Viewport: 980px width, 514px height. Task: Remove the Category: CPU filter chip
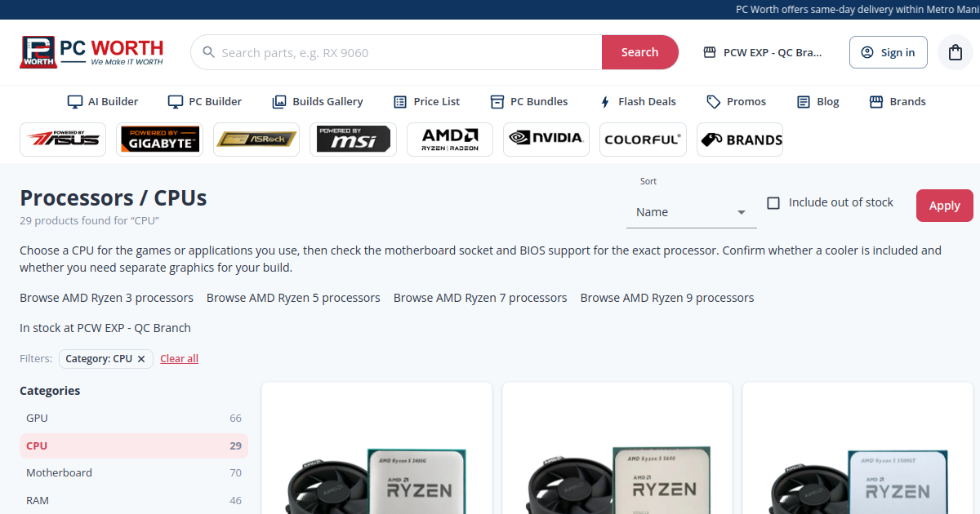[141, 359]
